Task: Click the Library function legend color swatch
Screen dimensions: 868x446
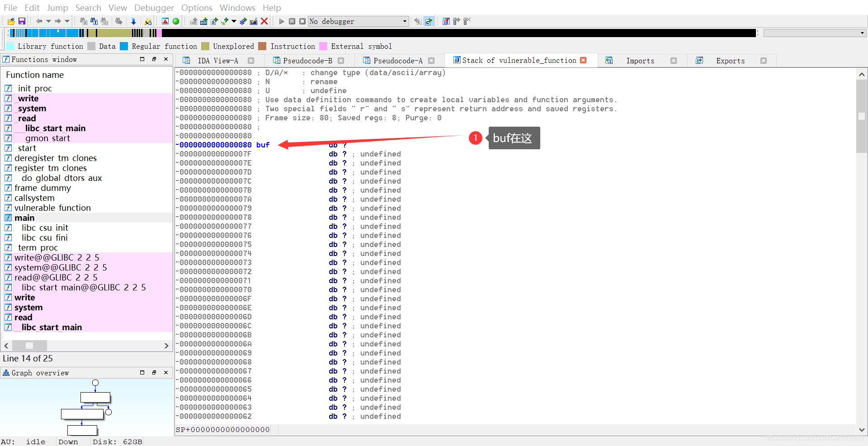Action: [x=10, y=46]
